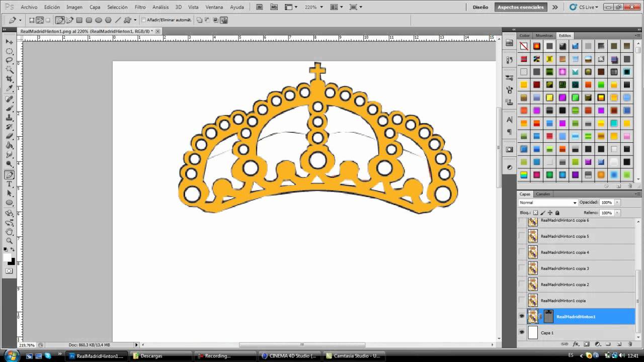Select the Brush tool

coord(9,108)
